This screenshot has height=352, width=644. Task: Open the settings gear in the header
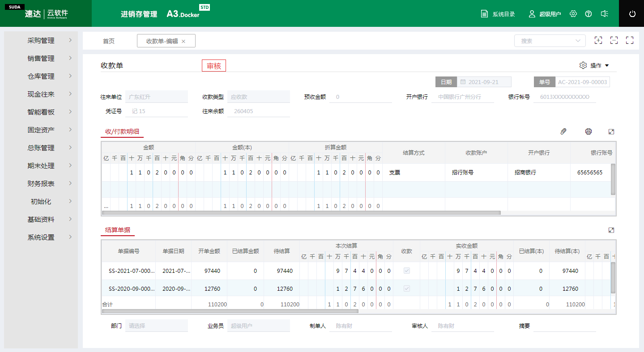click(x=573, y=14)
